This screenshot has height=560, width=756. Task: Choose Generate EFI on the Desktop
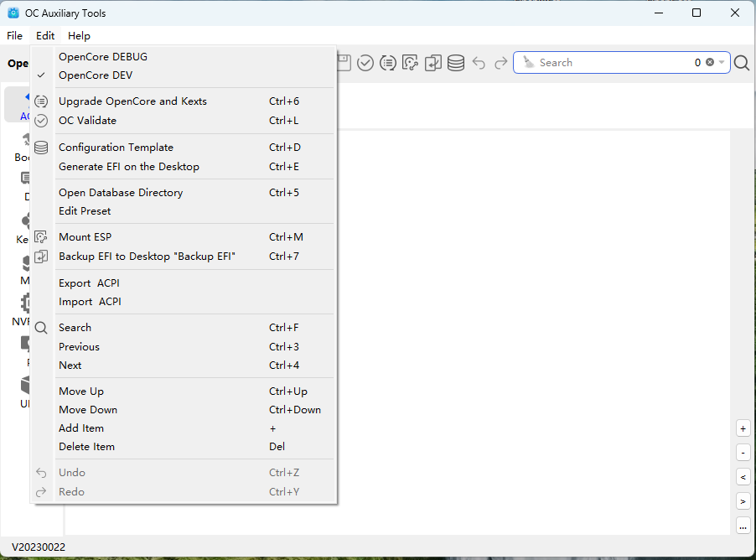(x=129, y=167)
